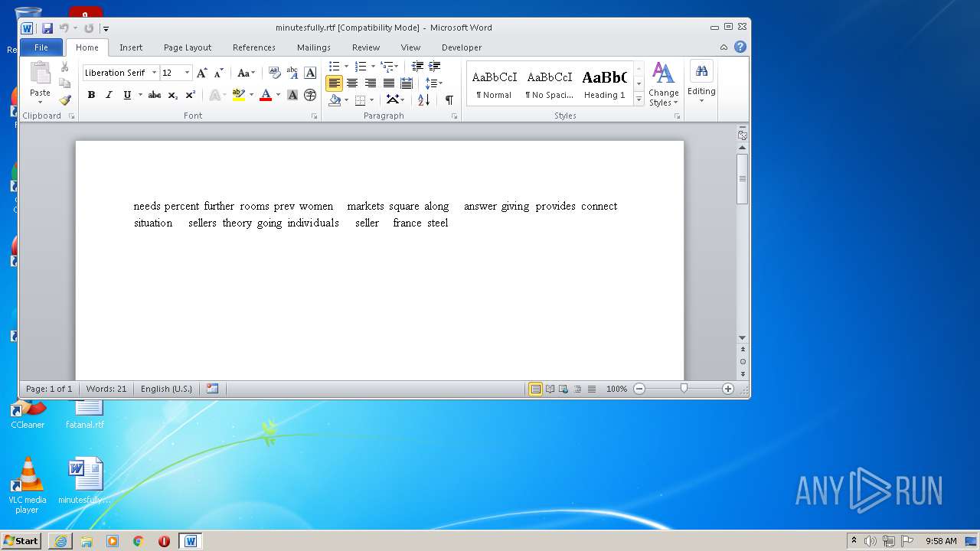This screenshot has width=980, height=551.
Task: Switch to the Insert tab
Action: pyautogui.click(x=131, y=47)
